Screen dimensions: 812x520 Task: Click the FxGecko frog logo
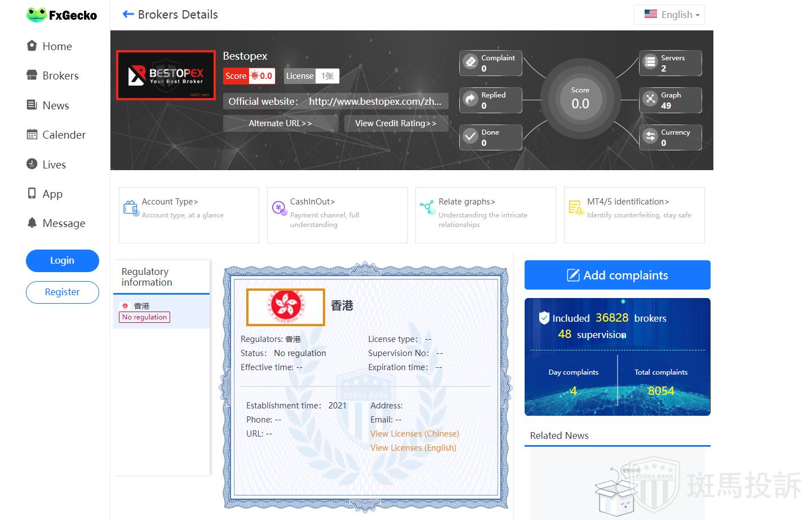pos(37,15)
